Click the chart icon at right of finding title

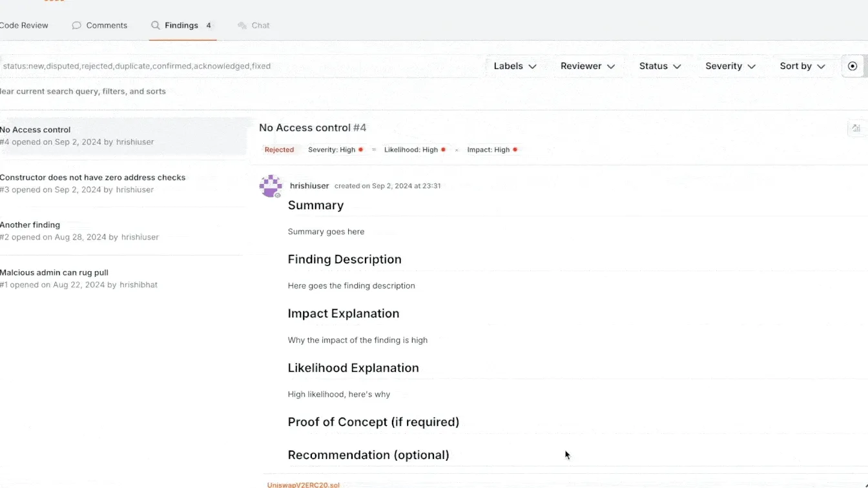coord(856,128)
